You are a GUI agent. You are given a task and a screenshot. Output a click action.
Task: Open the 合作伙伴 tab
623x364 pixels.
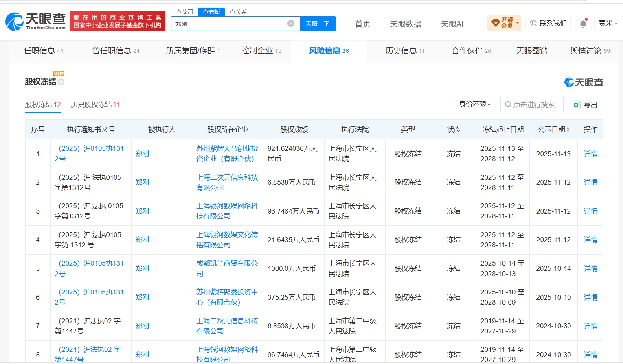(472, 51)
